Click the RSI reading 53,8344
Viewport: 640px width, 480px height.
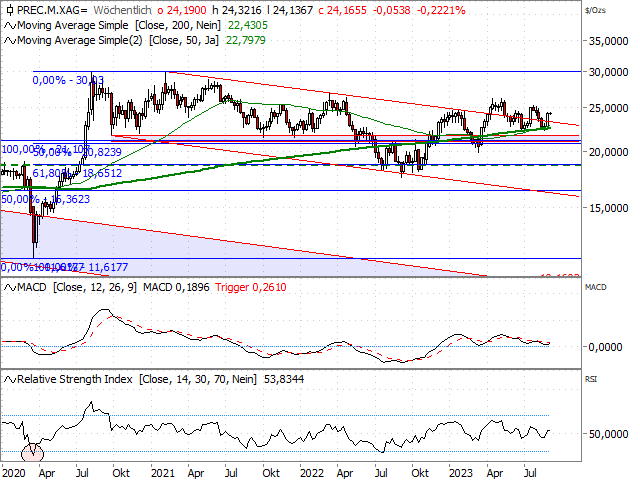click(x=284, y=379)
